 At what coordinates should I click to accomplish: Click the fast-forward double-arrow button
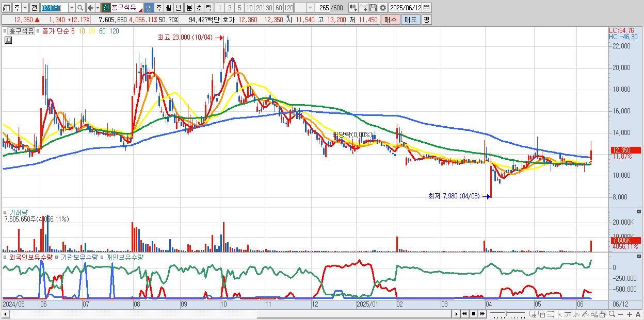[x=482, y=314]
